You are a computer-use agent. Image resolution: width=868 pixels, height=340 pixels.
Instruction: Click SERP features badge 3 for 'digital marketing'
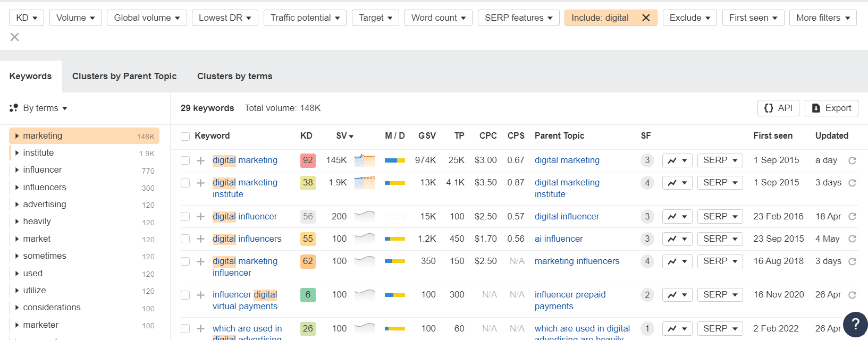coord(647,160)
